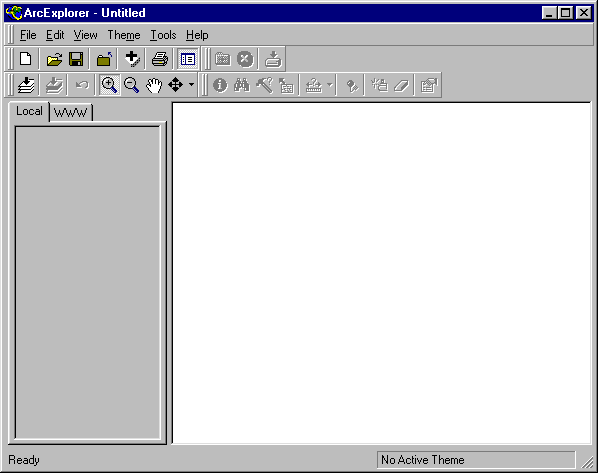Toggle the Zoom In tool
The height and width of the screenshot is (473, 598).
click(109, 85)
